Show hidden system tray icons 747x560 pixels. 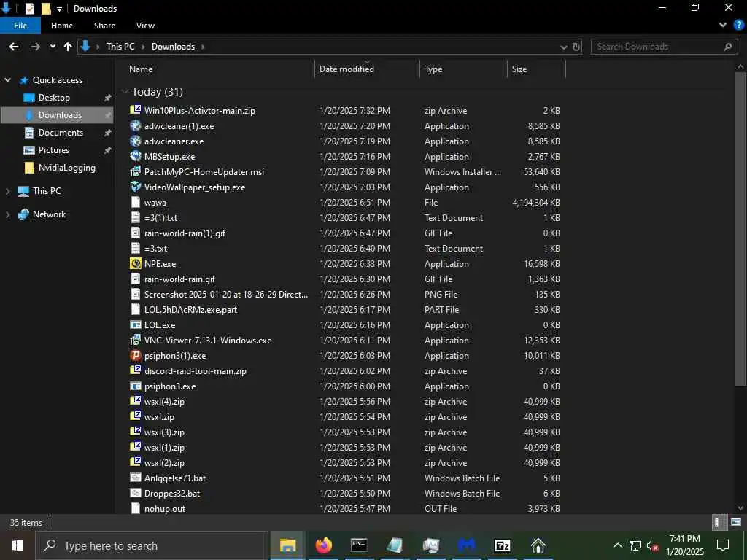coord(617,545)
